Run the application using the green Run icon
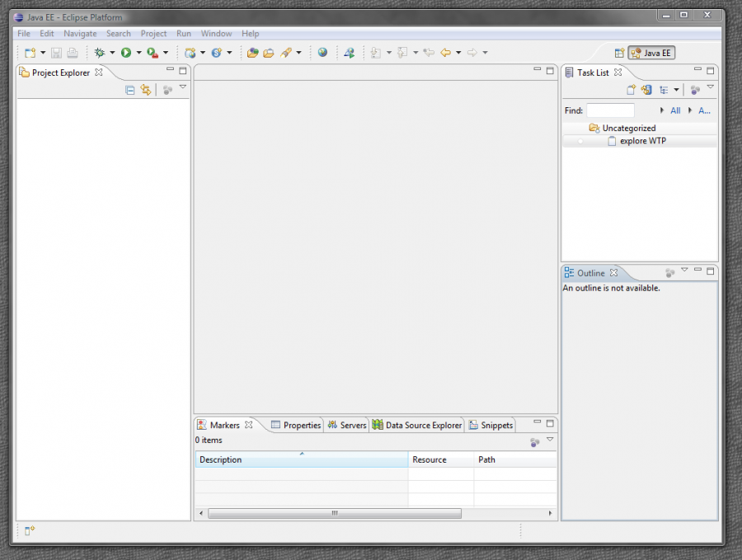The height and width of the screenshot is (560, 742). [125, 52]
